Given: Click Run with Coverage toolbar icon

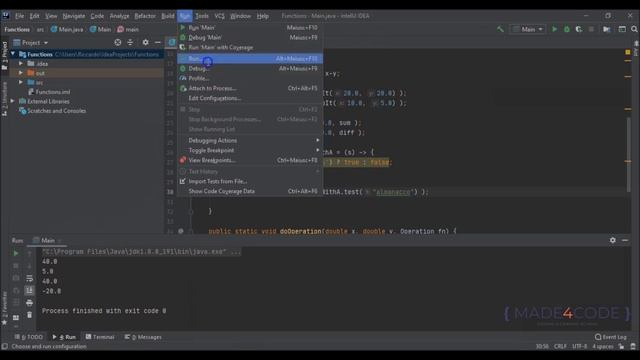Looking at the screenshot, I should click(579, 29).
